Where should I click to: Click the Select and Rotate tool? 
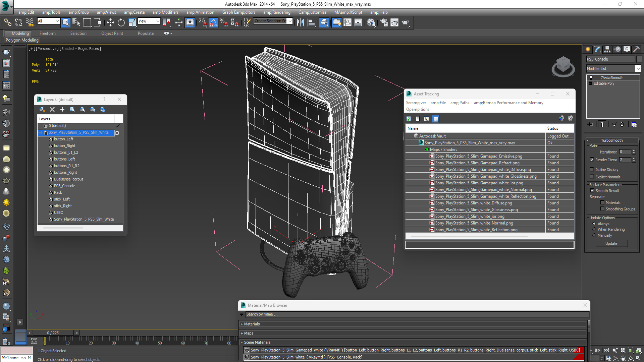pyautogui.click(x=121, y=22)
